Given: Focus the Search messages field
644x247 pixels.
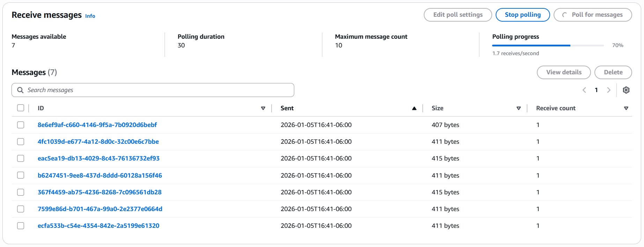Looking at the screenshot, I should coord(157,90).
